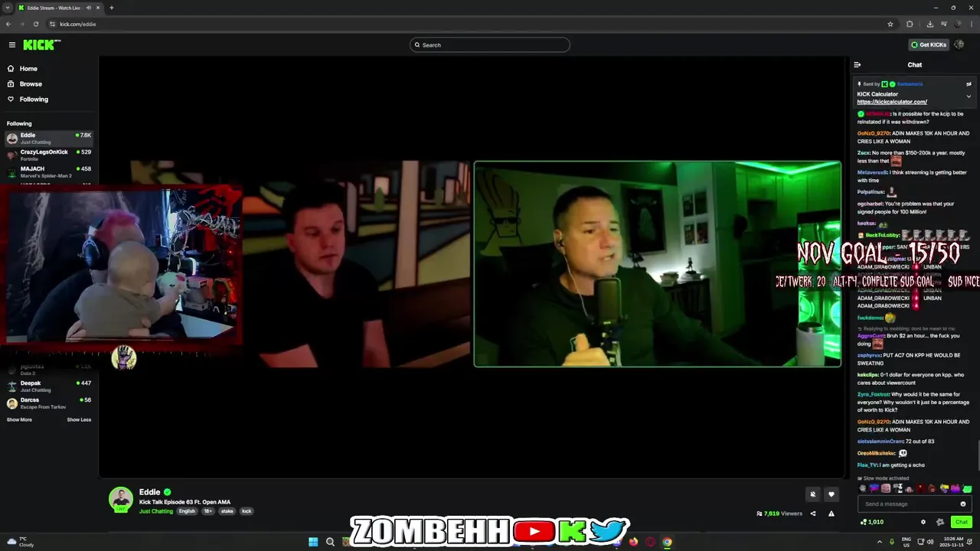The image size is (980, 551).
Task: Close the Eddie Stream tab
Action: coord(98,8)
